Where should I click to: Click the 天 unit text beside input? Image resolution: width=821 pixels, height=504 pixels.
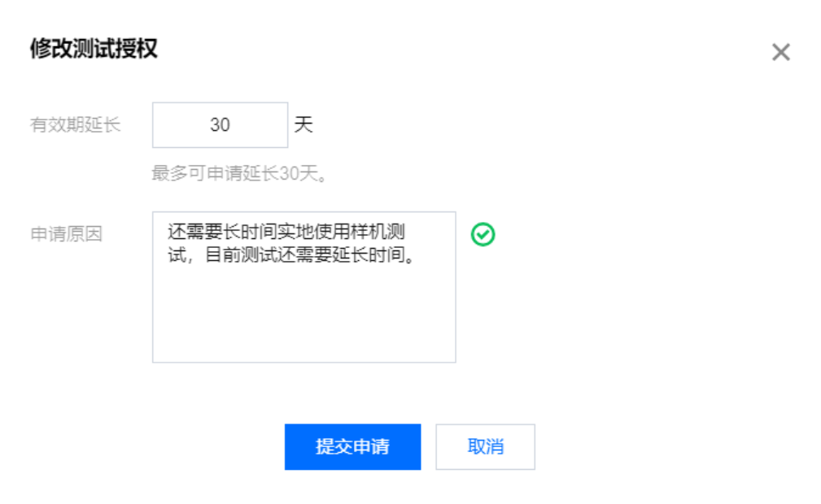(304, 124)
